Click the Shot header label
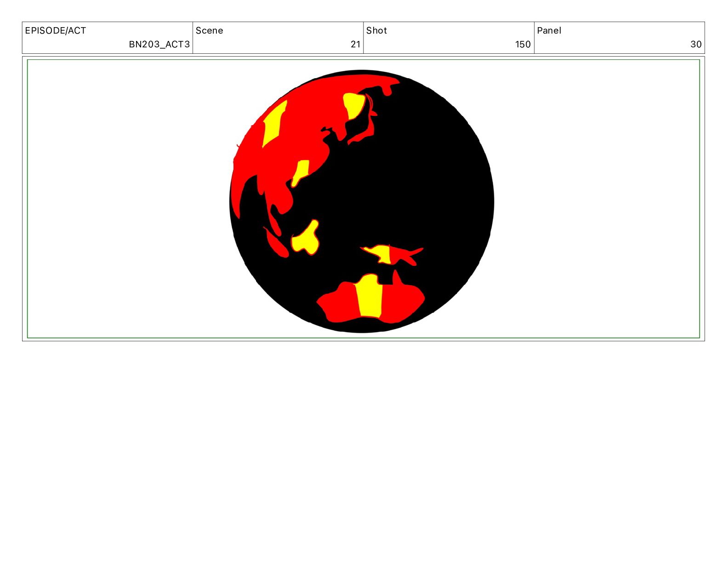The height and width of the screenshot is (563, 728). tap(376, 31)
